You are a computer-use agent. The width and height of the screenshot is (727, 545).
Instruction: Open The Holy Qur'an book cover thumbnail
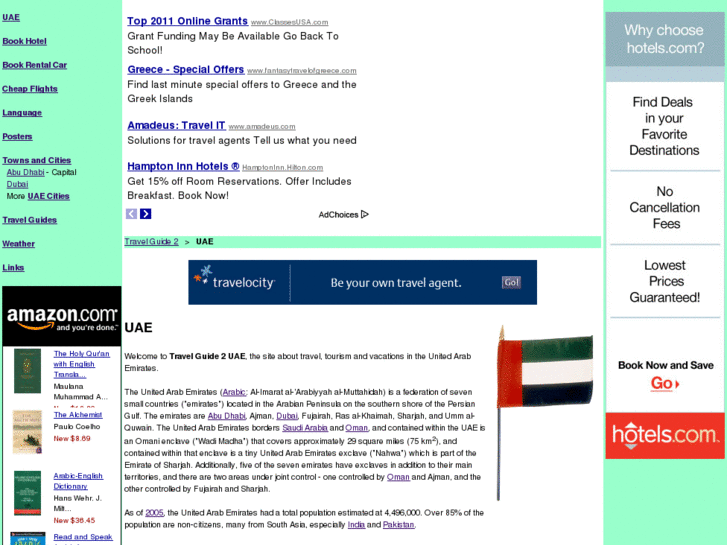(27, 371)
